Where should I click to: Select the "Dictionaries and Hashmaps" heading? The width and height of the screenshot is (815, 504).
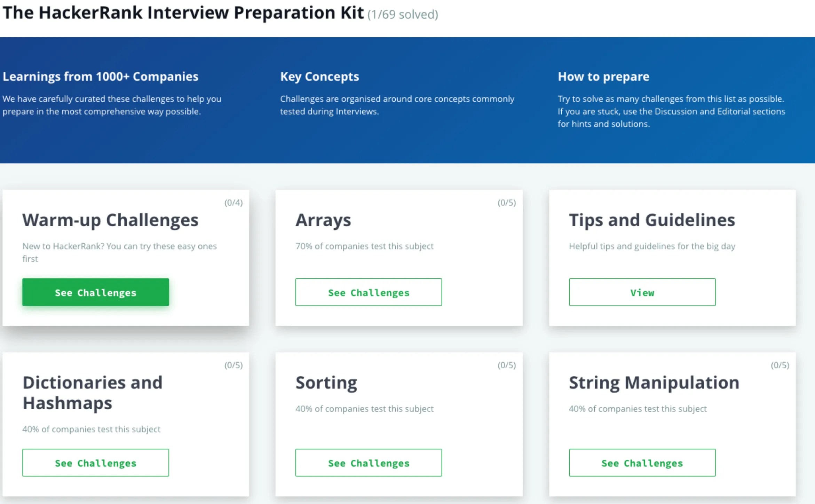pos(92,393)
